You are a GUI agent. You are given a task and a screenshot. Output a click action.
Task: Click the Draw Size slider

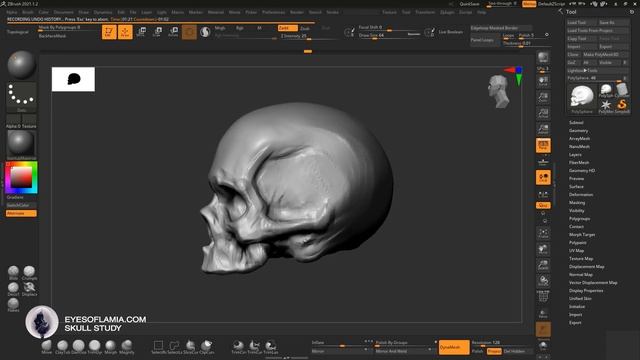click(389, 36)
